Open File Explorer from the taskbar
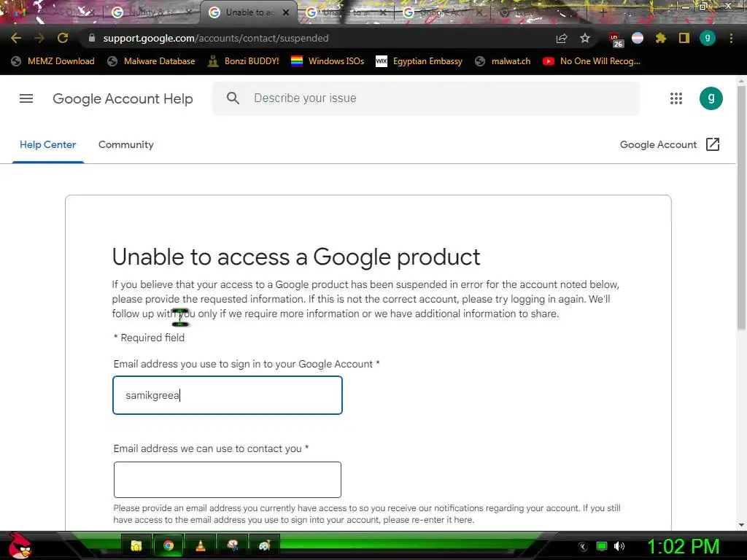 (136, 545)
